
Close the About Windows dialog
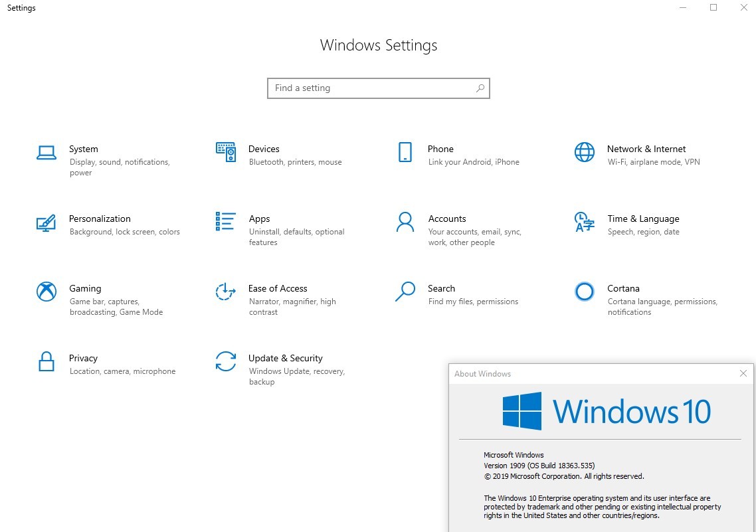click(743, 373)
